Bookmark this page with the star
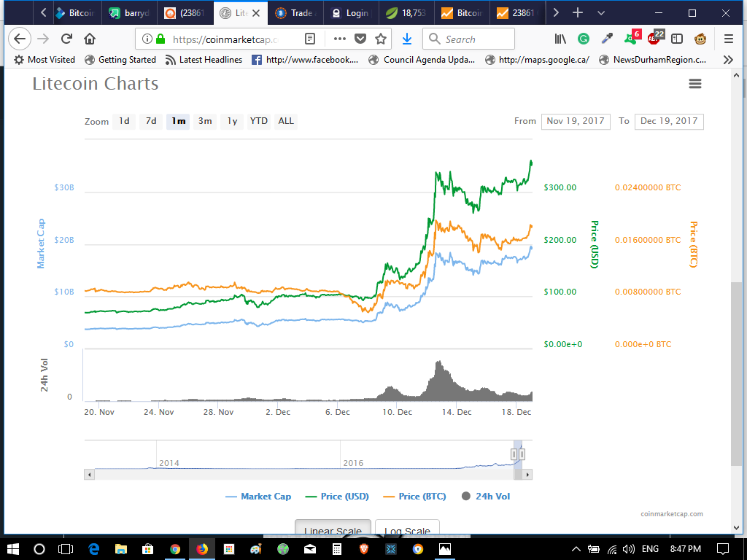 (381, 39)
